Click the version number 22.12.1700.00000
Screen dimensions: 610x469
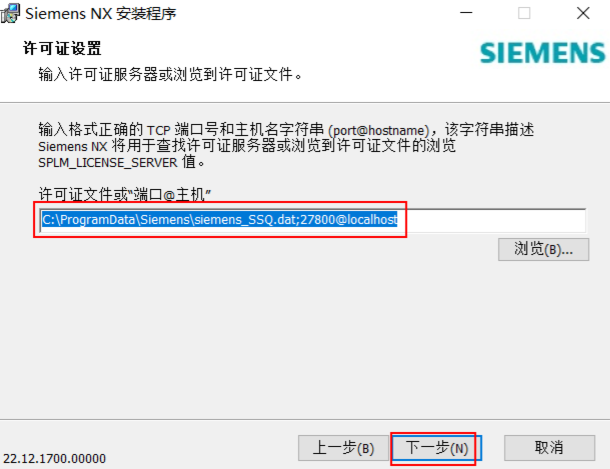[x=54, y=458]
